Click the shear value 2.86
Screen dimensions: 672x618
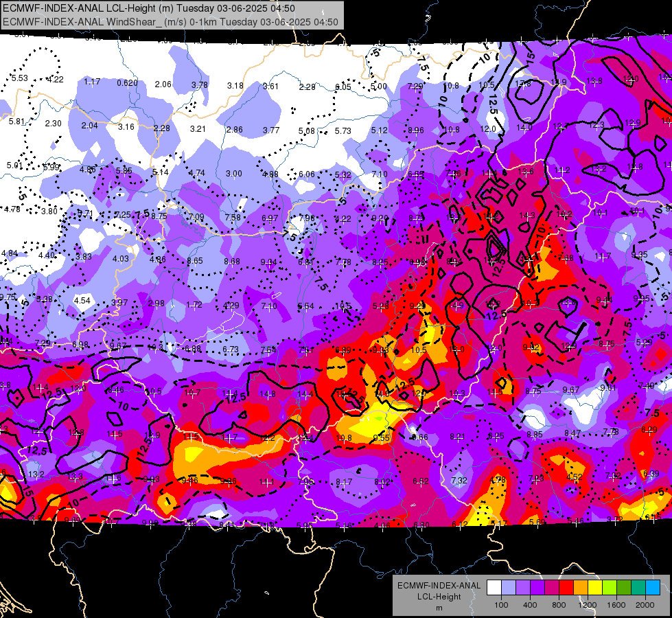tap(235, 130)
